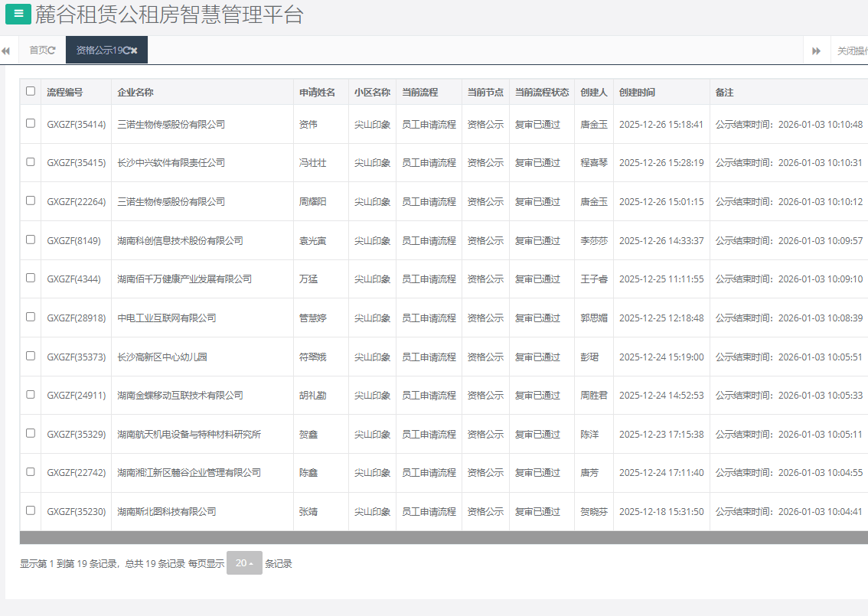This screenshot has width=868, height=616.
Task: Click the 企业名称 column header
Action: (135, 92)
